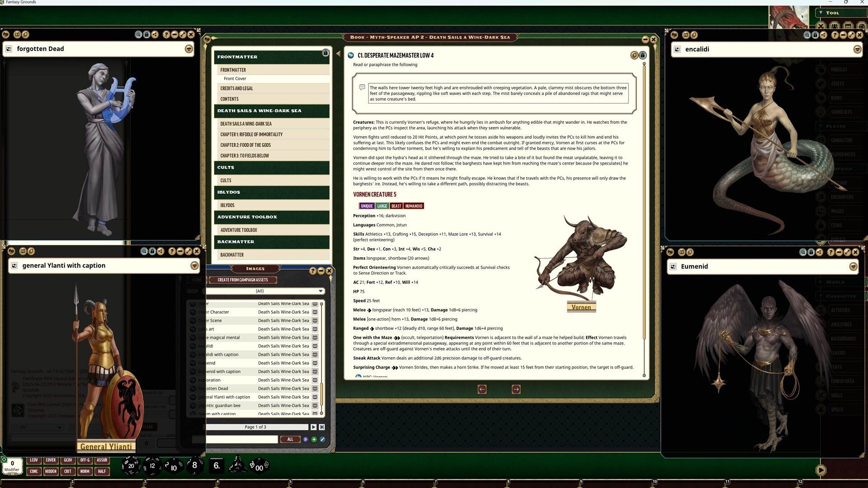
Task: Toggle the lock on the Desperate Mazemaster page
Action: 642,55
